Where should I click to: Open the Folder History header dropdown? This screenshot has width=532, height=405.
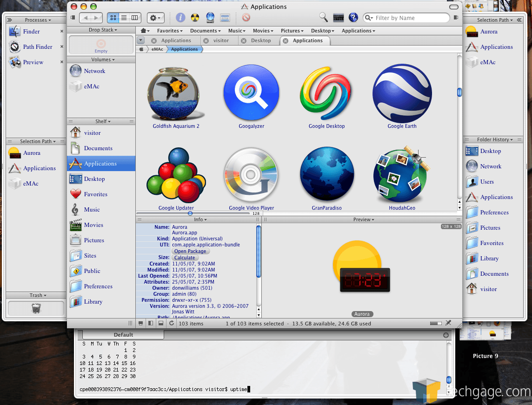click(x=495, y=139)
